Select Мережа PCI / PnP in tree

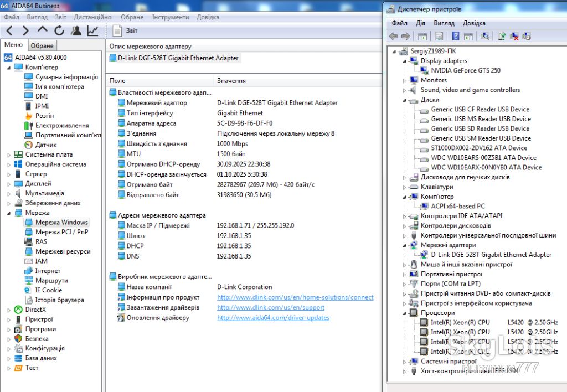[62, 232]
